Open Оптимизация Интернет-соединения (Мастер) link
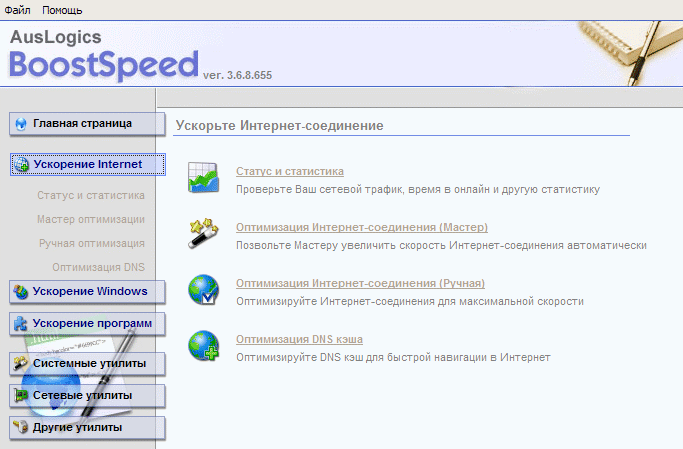Viewport: 683px width, 449px height. click(x=362, y=227)
